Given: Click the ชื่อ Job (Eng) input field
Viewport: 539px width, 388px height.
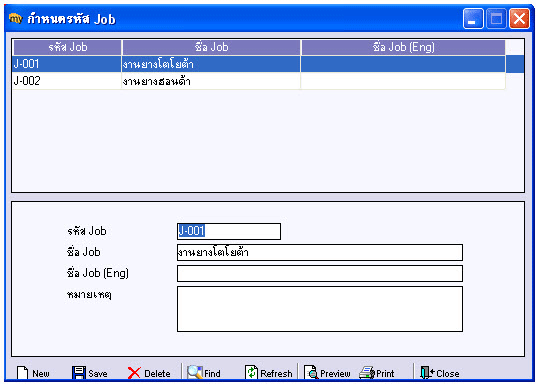Looking at the screenshot, I should coord(320,273).
